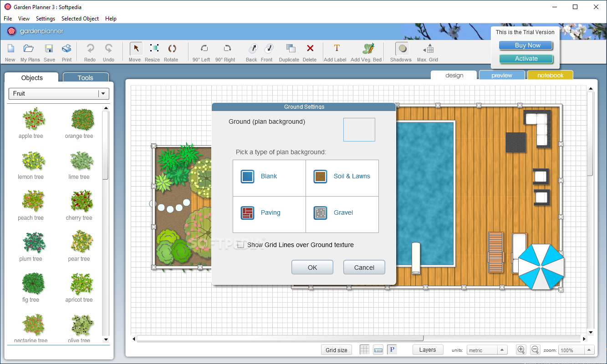Open the File menu
Screen dimensions: 607x364
click(8, 19)
